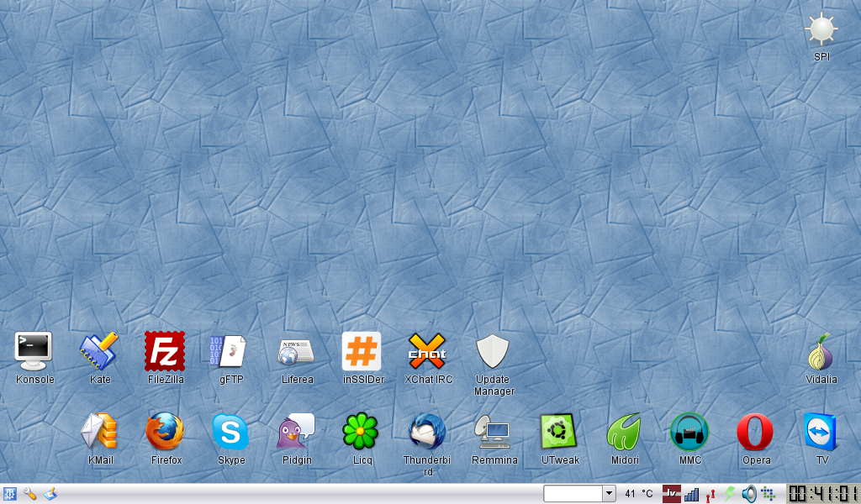Launch Opera browser shortcut
Viewport: 861px width, 504px height.
[755, 432]
